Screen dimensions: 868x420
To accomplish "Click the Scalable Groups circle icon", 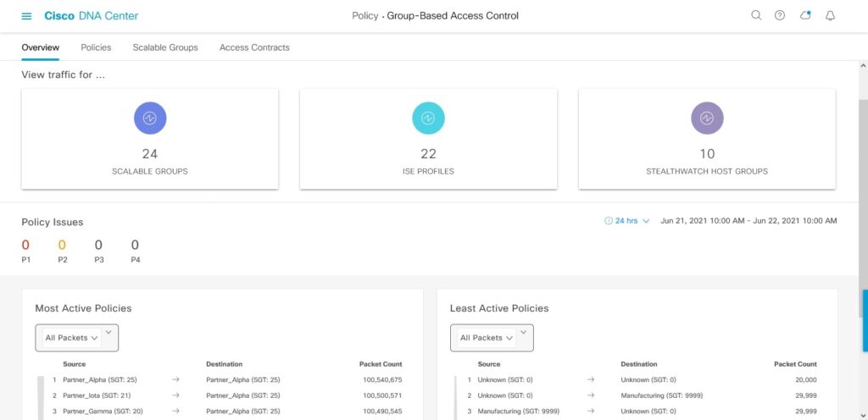I will [150, 119].
